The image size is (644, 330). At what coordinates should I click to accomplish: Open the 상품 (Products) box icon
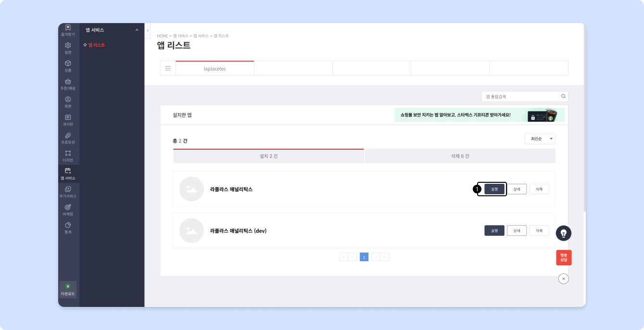[68, 63]
